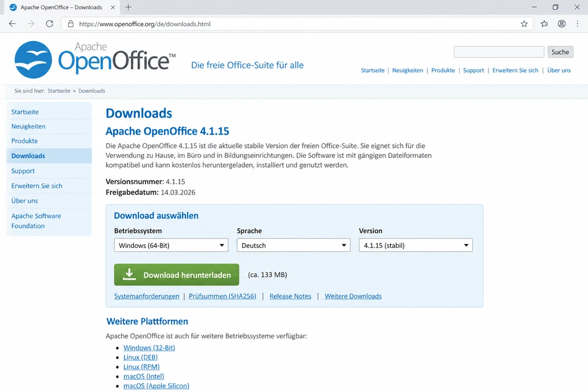Reload the page with the refresh icon
Image resolution: width=588 pixels, height=392 pixels.
[x=50, y=24]
